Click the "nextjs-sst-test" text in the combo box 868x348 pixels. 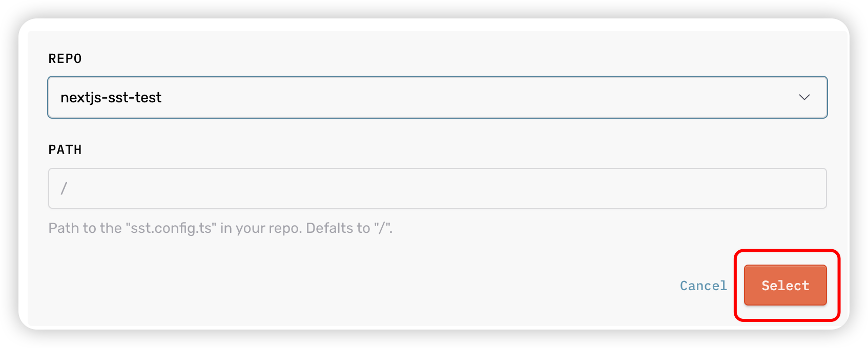[111, 97]
